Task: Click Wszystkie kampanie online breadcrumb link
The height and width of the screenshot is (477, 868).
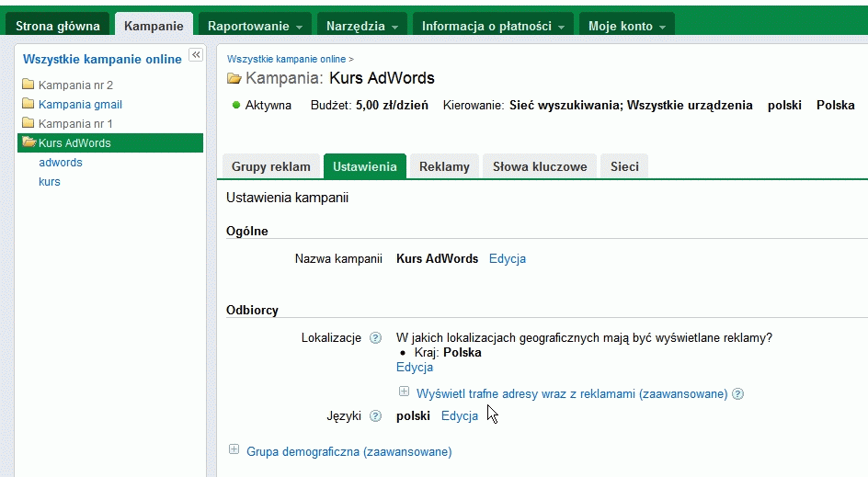Action: coord(286,59)
